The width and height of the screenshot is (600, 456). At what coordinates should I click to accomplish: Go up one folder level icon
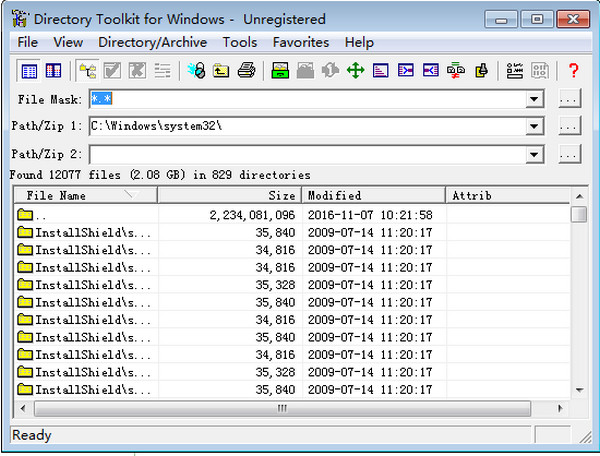pos(221,71)
